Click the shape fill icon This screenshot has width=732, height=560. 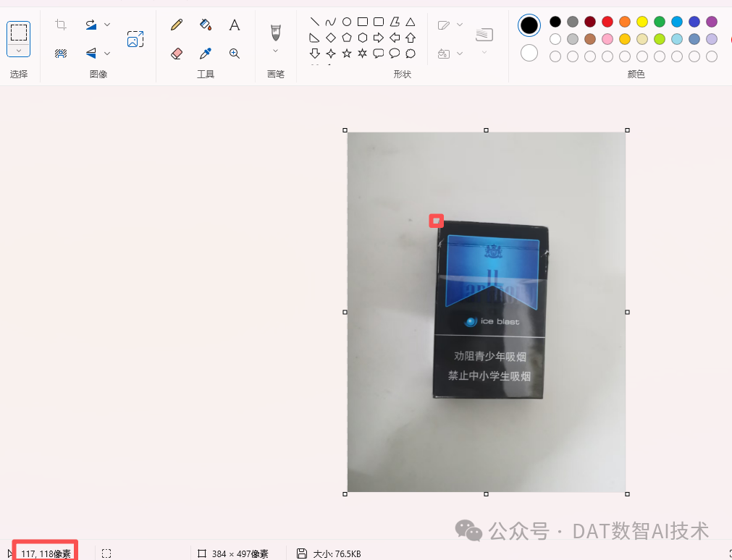(444, 54)
